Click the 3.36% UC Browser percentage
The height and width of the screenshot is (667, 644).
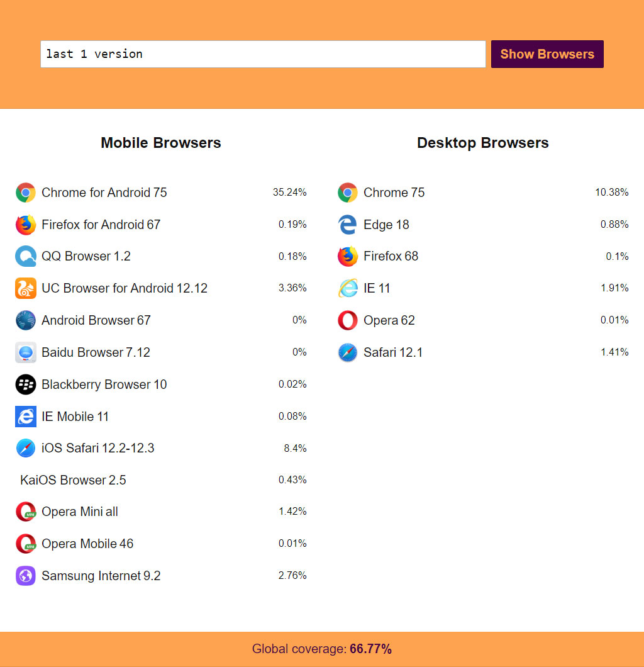[x=292, y=288]
